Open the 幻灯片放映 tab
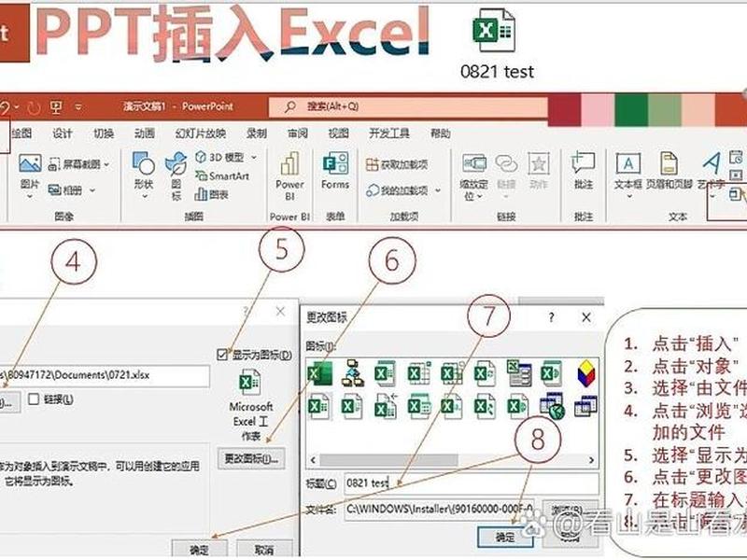747x560 pixels. (x=201, y=133)
